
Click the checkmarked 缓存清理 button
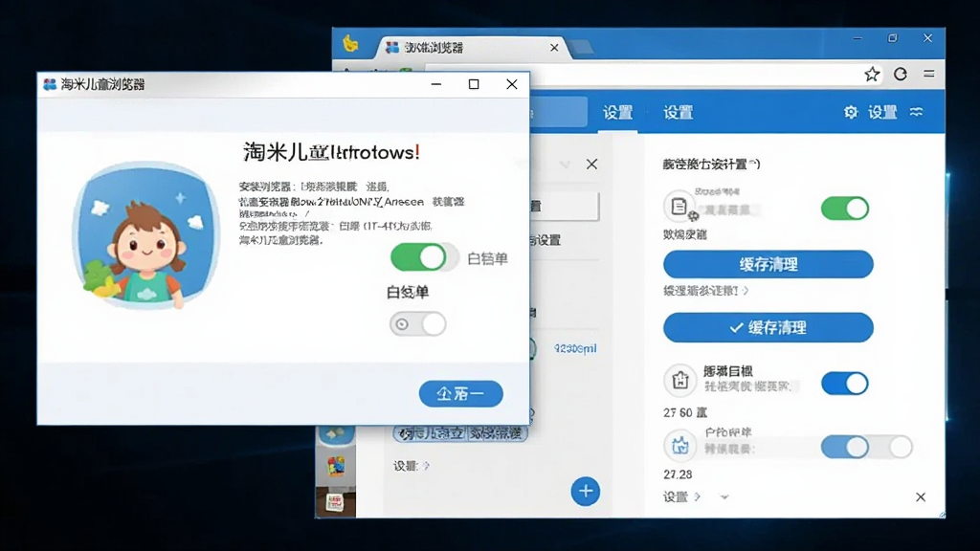[768, 327]
